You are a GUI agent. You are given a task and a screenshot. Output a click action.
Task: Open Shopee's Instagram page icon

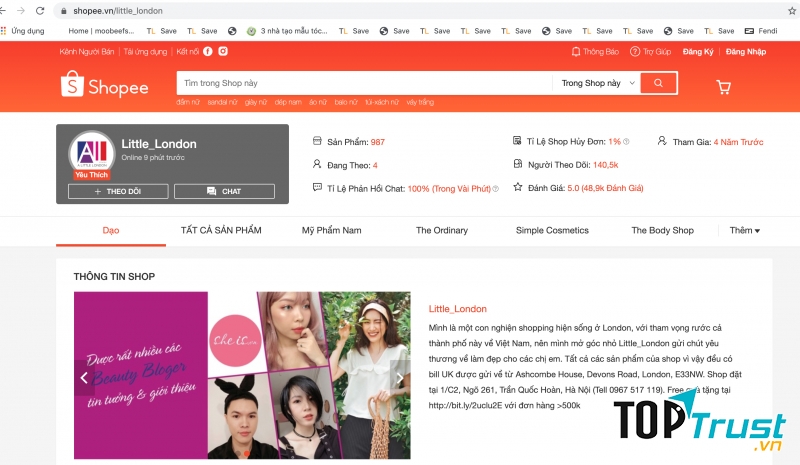(223, 51)
